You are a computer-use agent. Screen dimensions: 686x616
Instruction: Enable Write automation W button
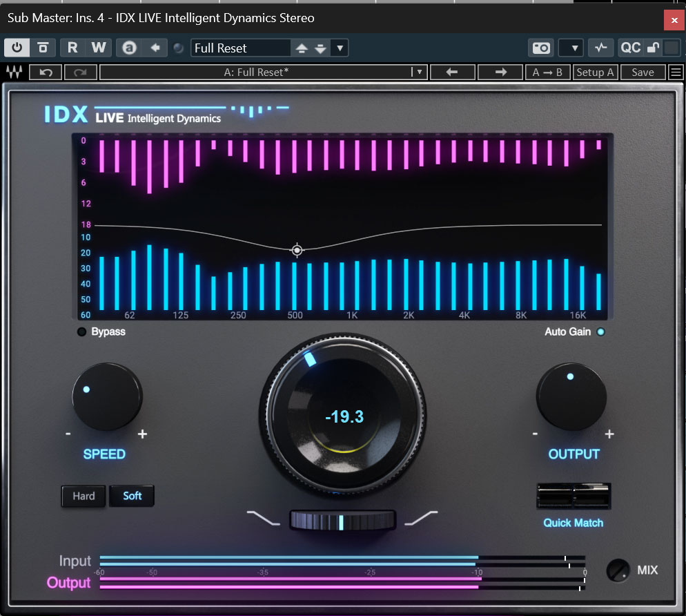[x=99, y=48]
